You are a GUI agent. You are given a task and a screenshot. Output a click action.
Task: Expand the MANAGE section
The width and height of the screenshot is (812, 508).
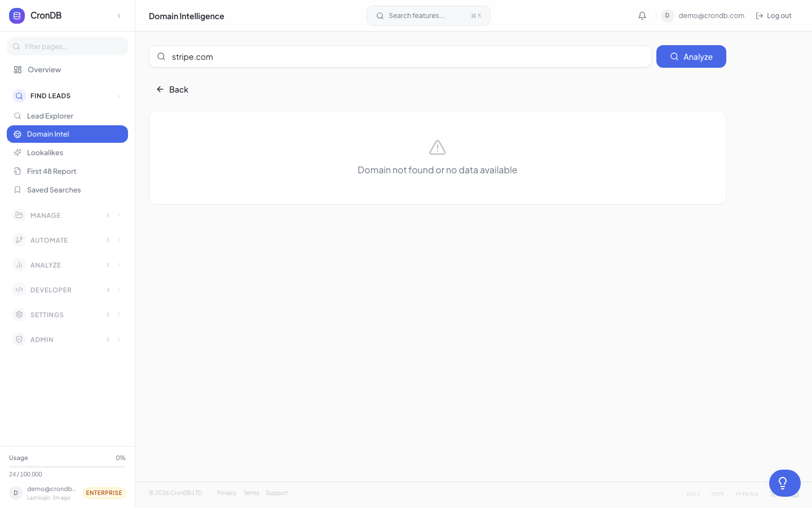(x=67, y=216)
